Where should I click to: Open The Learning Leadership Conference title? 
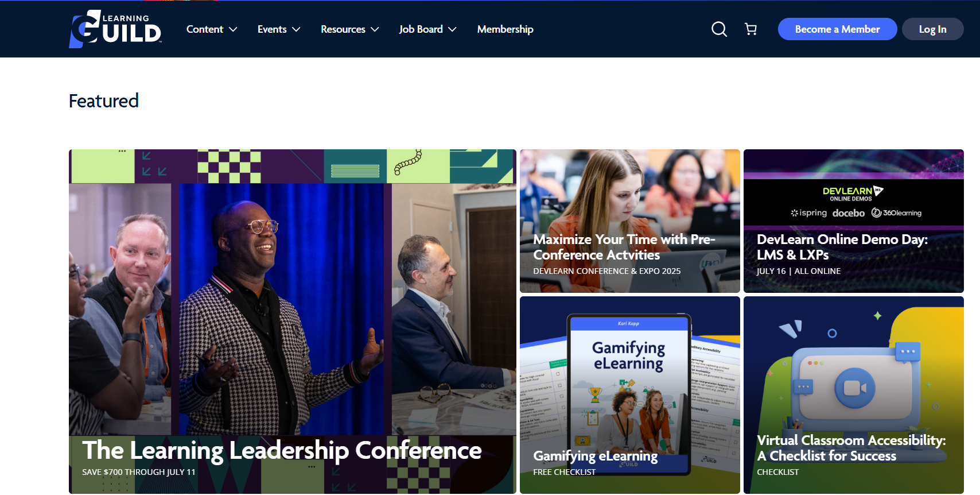(x=282, y=450)
